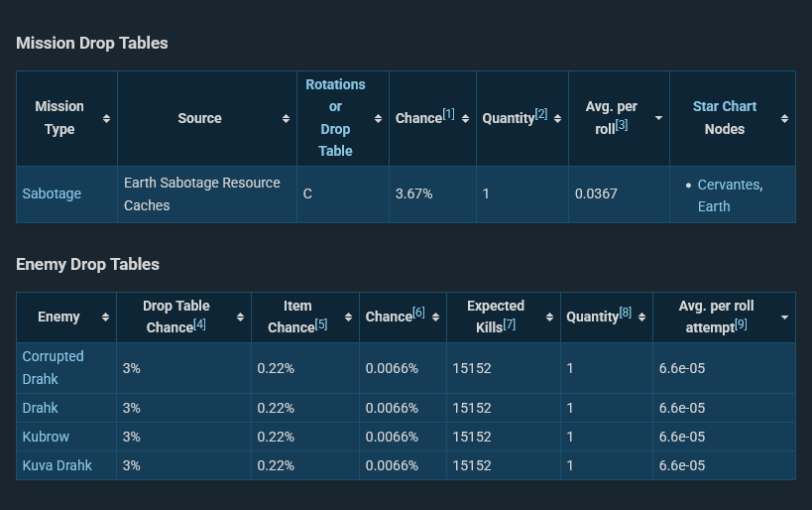Sort Mission table Chance[1] column arrows
The width and height of the screenshot is (812, 510).
[x=465, y=119]
